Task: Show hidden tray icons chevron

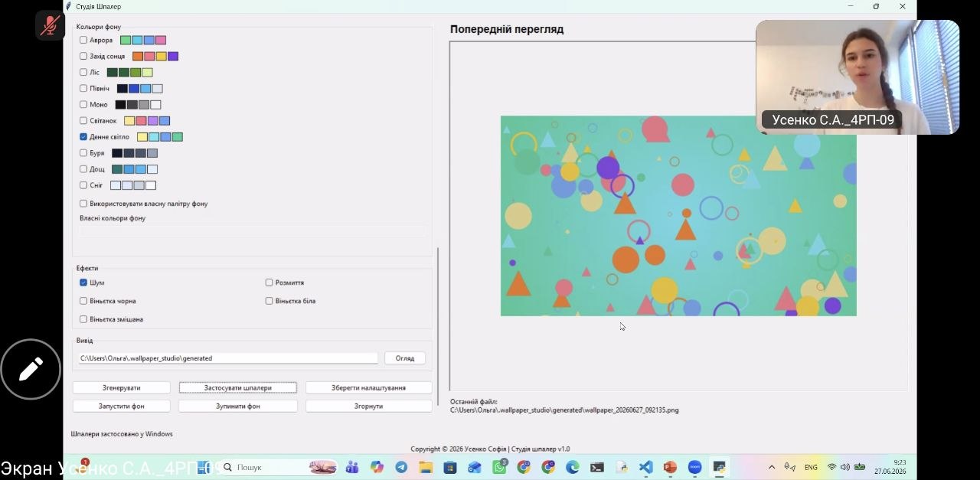Action: tap(771, 467)
